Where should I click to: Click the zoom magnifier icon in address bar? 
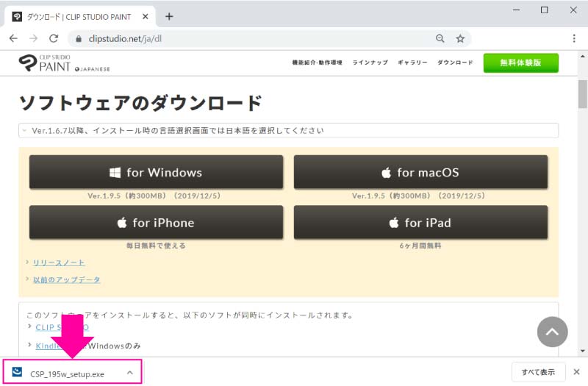tap(440, 38)
